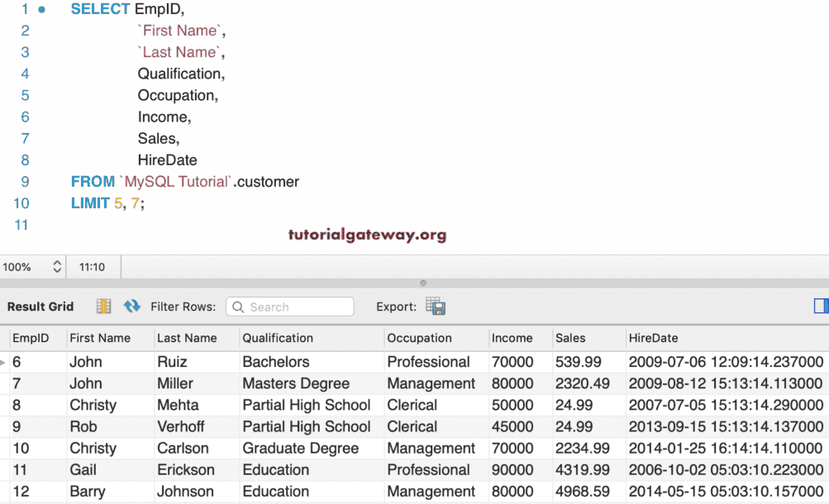Select the Result Grid tab label

pyautogui.click(x=40, y=307)
